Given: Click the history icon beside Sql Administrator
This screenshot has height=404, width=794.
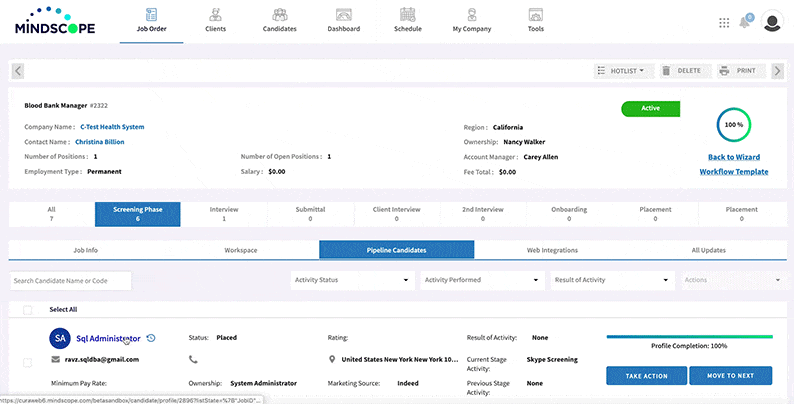Looking at the screenshot, I should coord(151,338).
